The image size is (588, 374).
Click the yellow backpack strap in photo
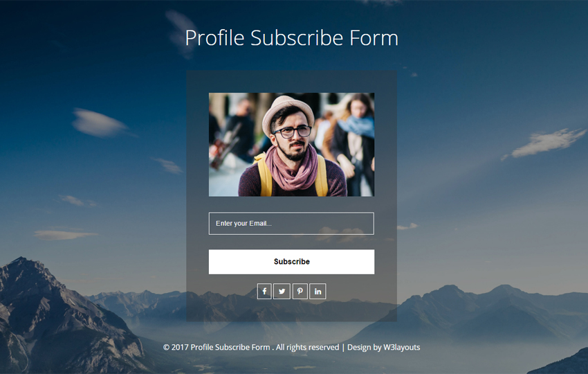tap(264, 177)
